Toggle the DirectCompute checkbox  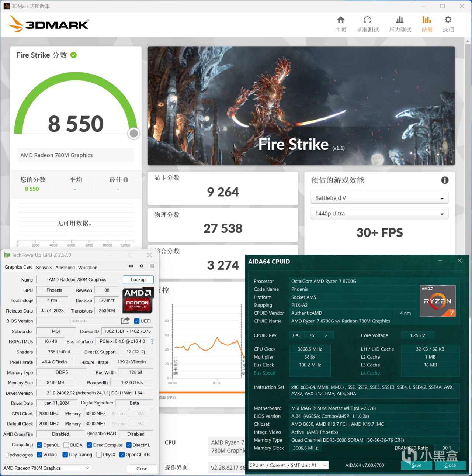pyautogui.click(x=89, y=445)
